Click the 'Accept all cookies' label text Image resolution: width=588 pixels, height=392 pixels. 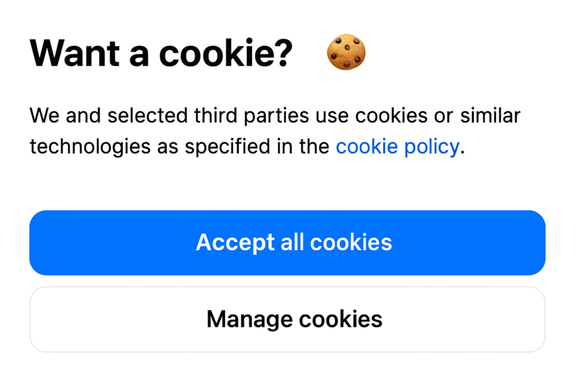coord(294,242)
